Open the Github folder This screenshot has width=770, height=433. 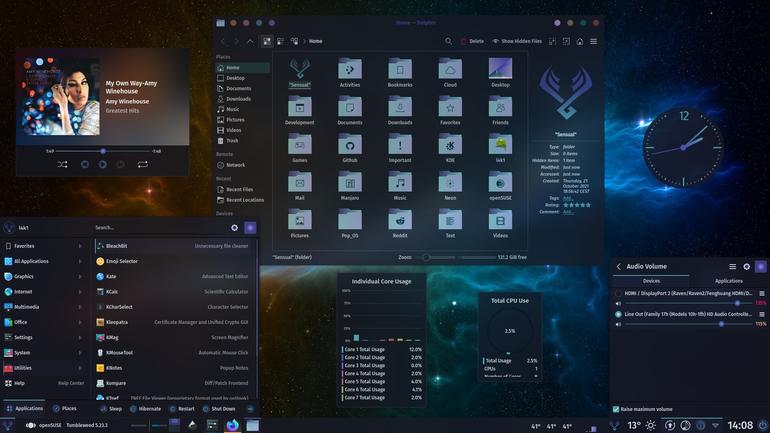350,148
